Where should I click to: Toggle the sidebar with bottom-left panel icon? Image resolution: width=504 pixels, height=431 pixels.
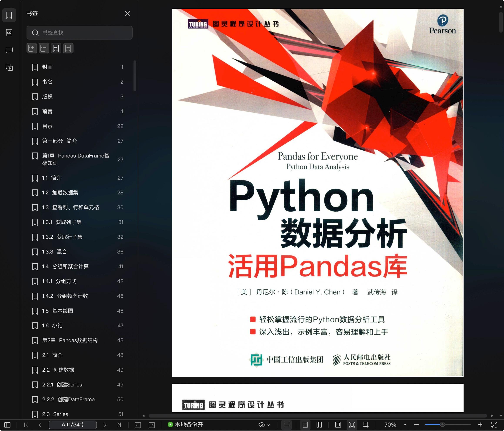(8, 425)
